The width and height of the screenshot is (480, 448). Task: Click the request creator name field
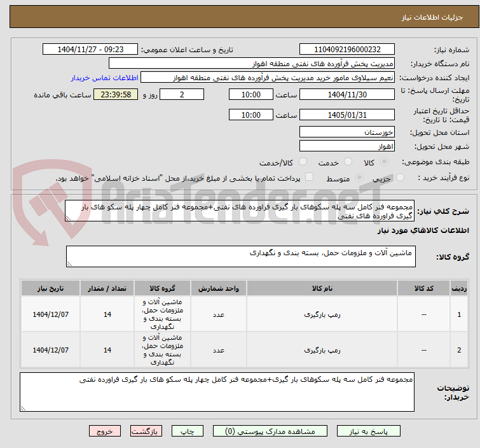(x=268, y=78)
